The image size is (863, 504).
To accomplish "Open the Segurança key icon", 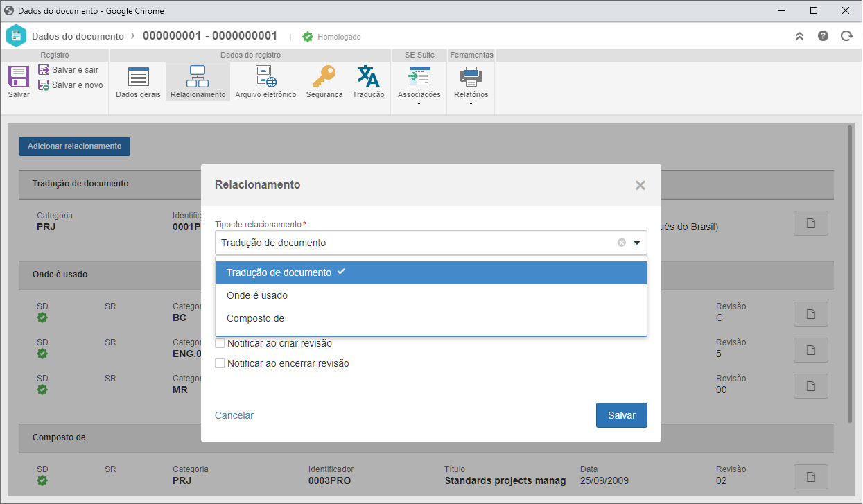I will point(324,82).
